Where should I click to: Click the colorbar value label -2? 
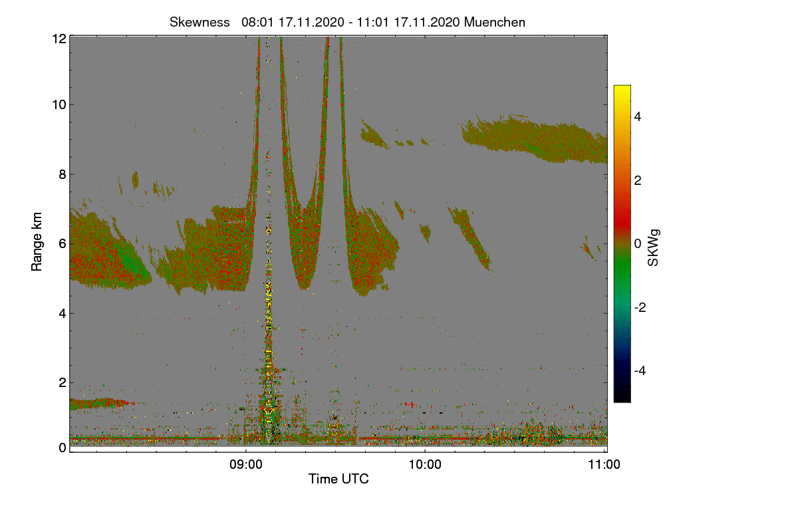[x=640, y=307]
